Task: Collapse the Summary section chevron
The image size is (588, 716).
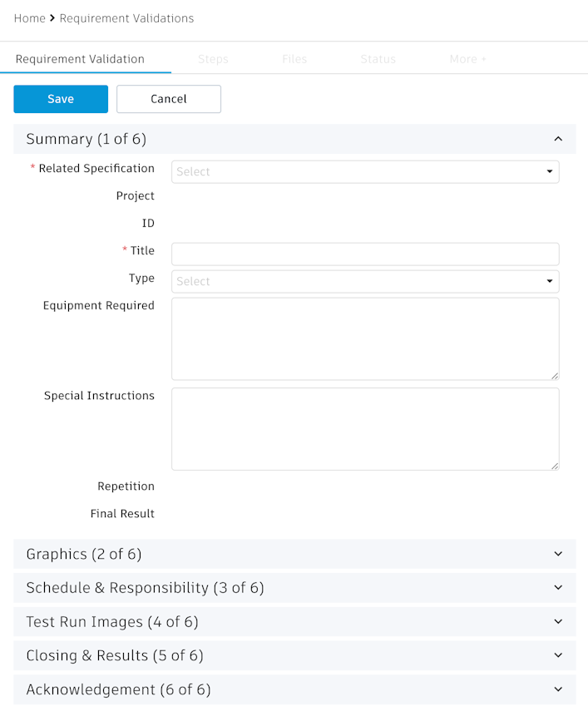Action: pos(558,139)
